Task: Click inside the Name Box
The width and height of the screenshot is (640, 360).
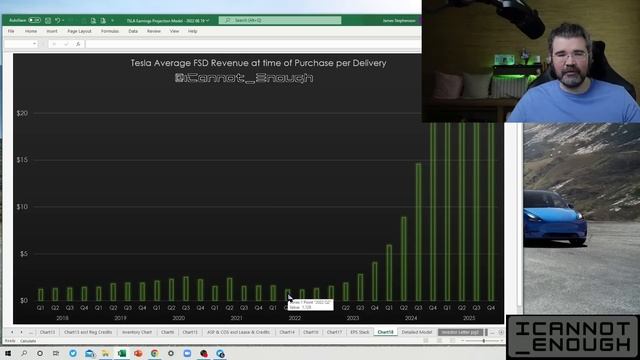Action: [x=18, y=44]
